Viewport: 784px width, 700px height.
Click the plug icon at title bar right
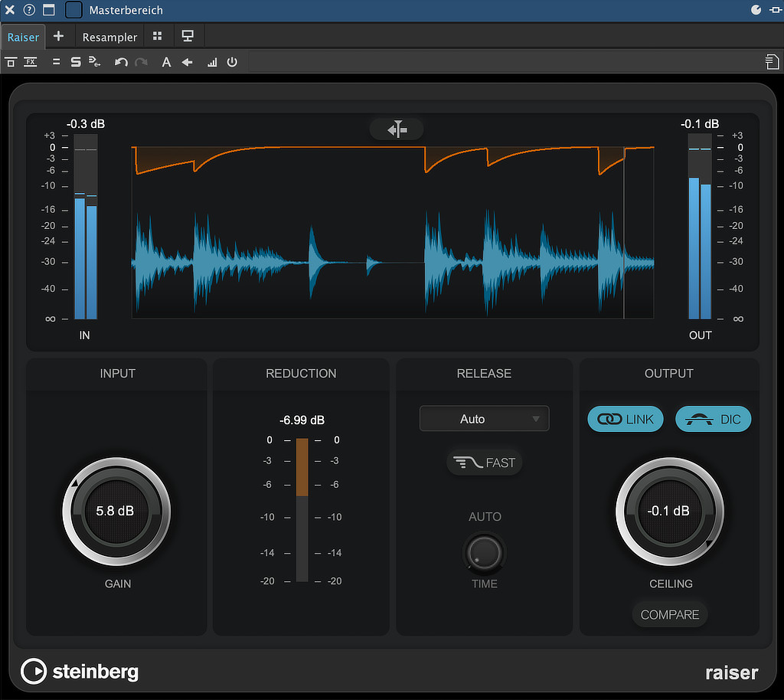(x=776, y=9)
